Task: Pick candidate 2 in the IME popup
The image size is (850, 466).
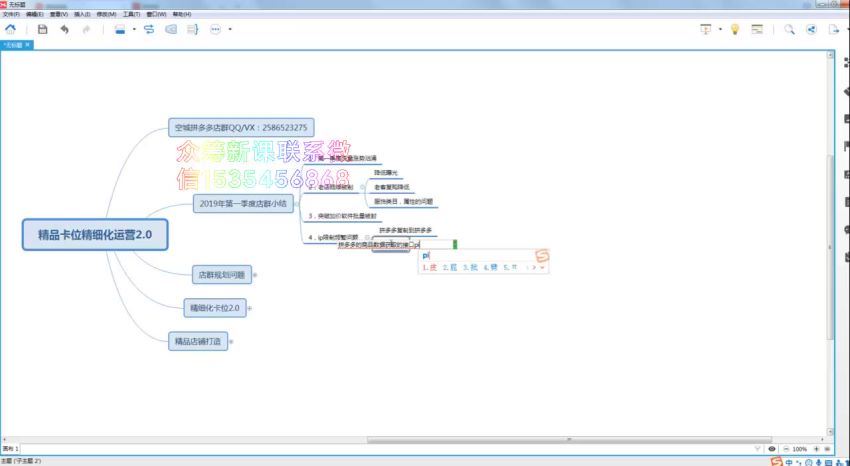Action: pos(450,267)
